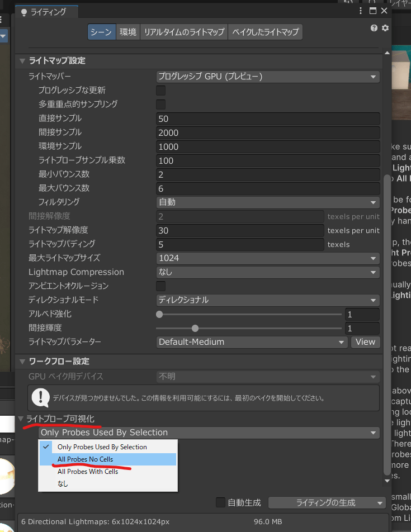
Task: Click the help question mark icon
Action: click(x=374, y=28)
